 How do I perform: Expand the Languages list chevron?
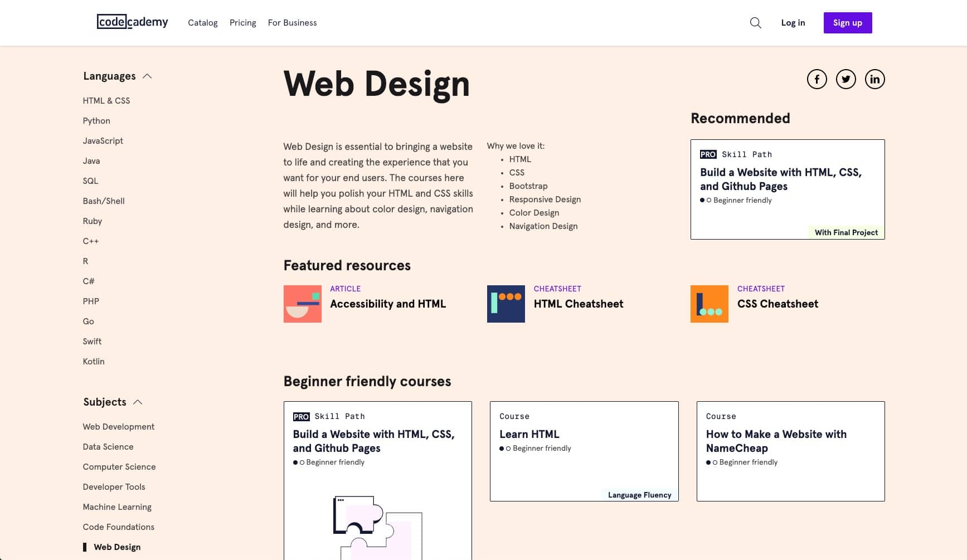click(x=148, y=76)
